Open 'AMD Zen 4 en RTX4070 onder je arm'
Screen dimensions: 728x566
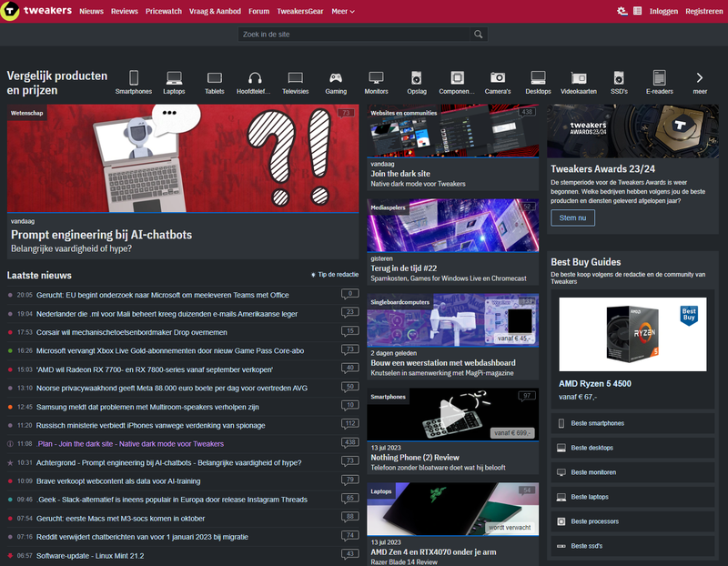pyautogui.click(x=433, y=552)
